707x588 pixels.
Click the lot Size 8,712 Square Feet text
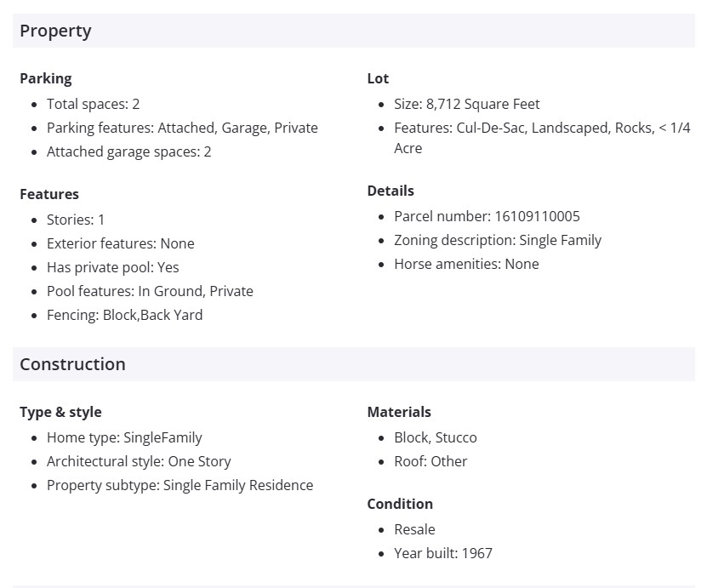coord(466,104)
